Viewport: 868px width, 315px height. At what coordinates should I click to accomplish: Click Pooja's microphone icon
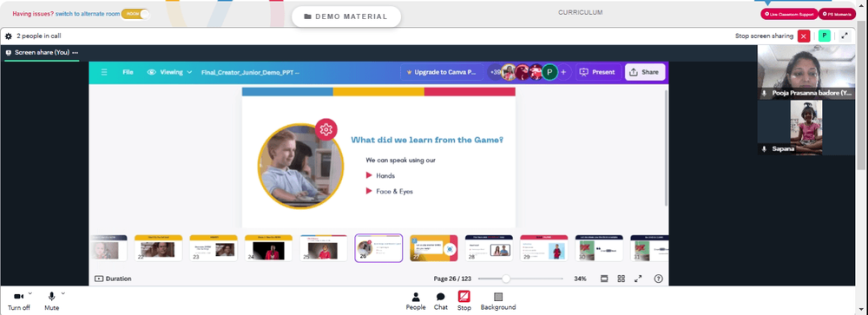click(764, 94)
